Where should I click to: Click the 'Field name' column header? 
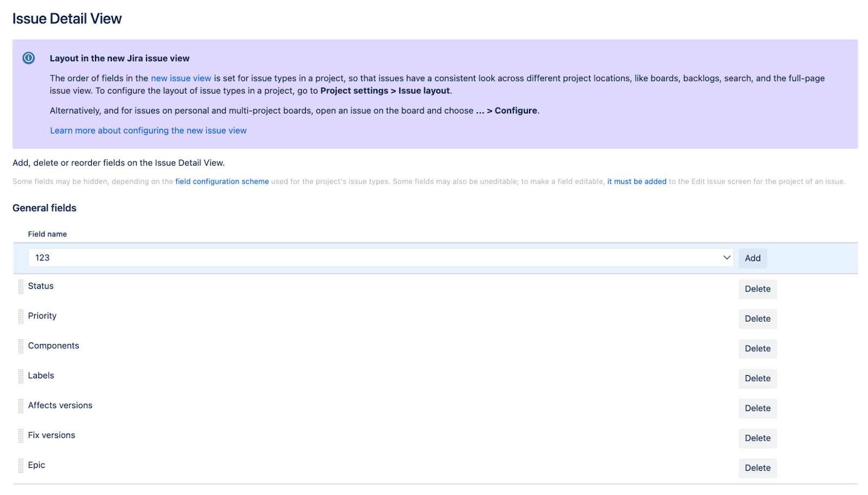click(x=48, y=234)
